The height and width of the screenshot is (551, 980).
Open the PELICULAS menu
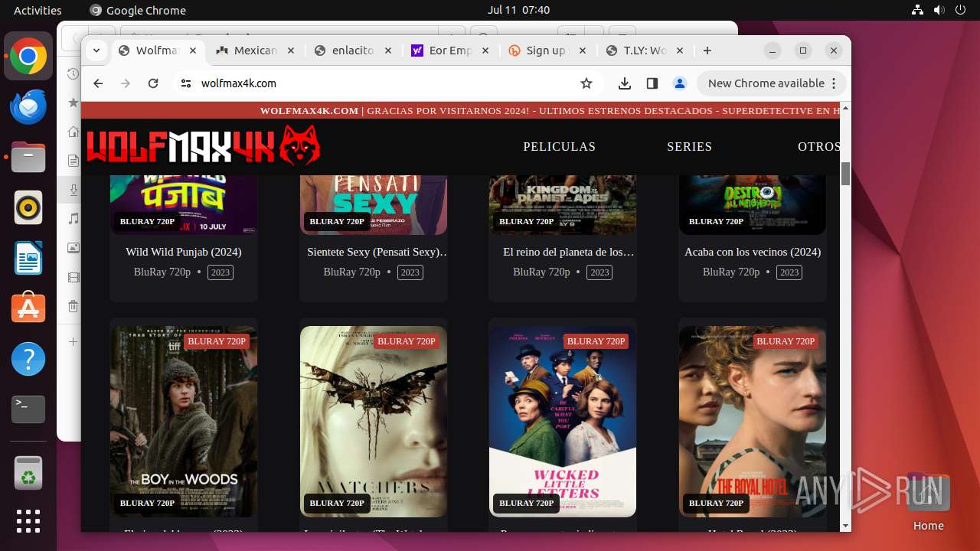(x=559, y=146)
